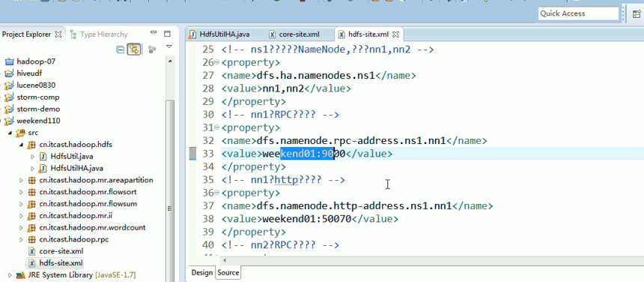The width and height of the screenshot is (644, 282).
Task: Expand the HdfsUtilHA.java tree node
Action: tap(32, 169)
